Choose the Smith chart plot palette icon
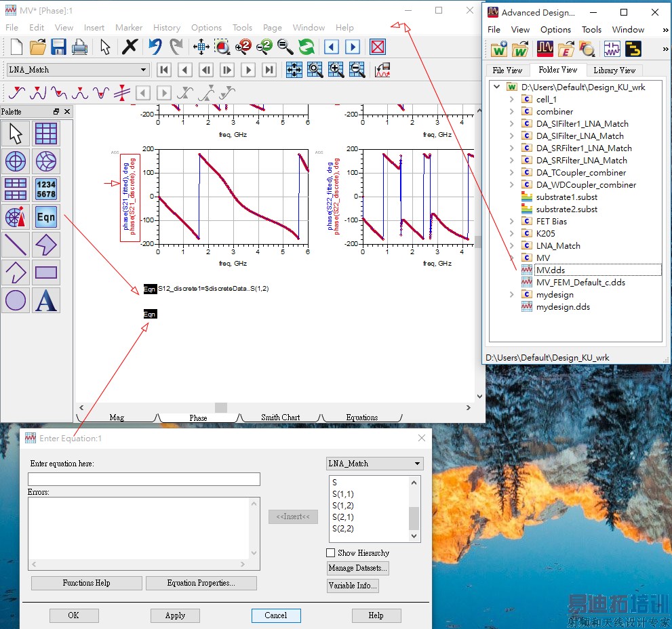 45,161
